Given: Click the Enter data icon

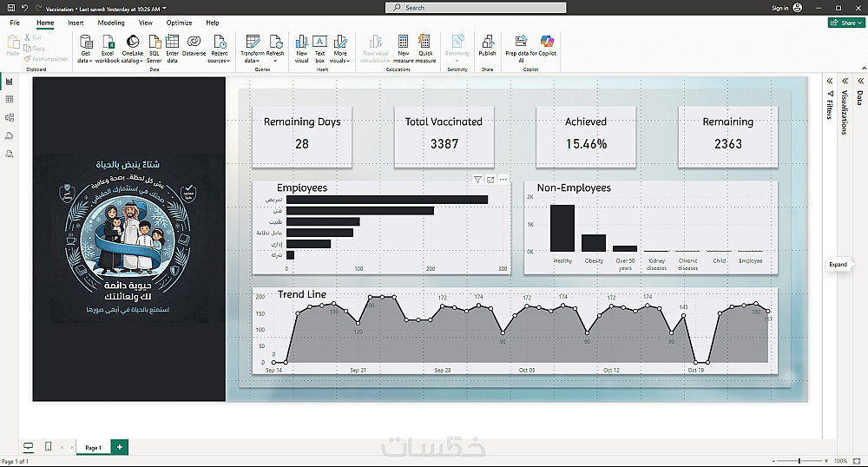Looking at the screenshot, I should tap(172, 42).
